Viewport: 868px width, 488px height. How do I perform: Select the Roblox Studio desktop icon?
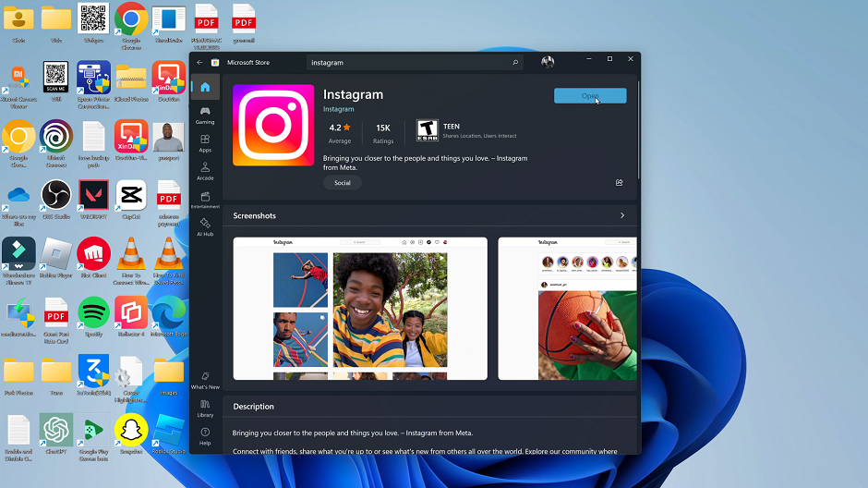click(x=168, y=433)
